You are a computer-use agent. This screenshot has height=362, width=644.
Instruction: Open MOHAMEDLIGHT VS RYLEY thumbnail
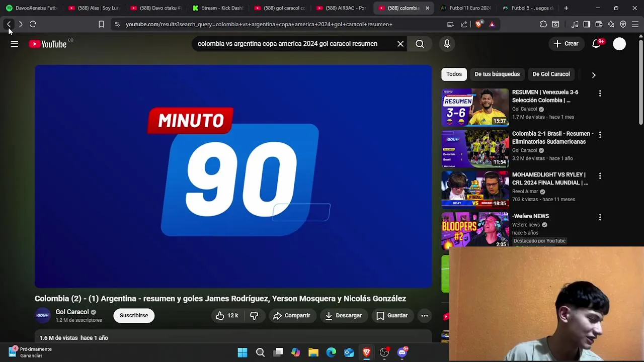click(475, 190)
